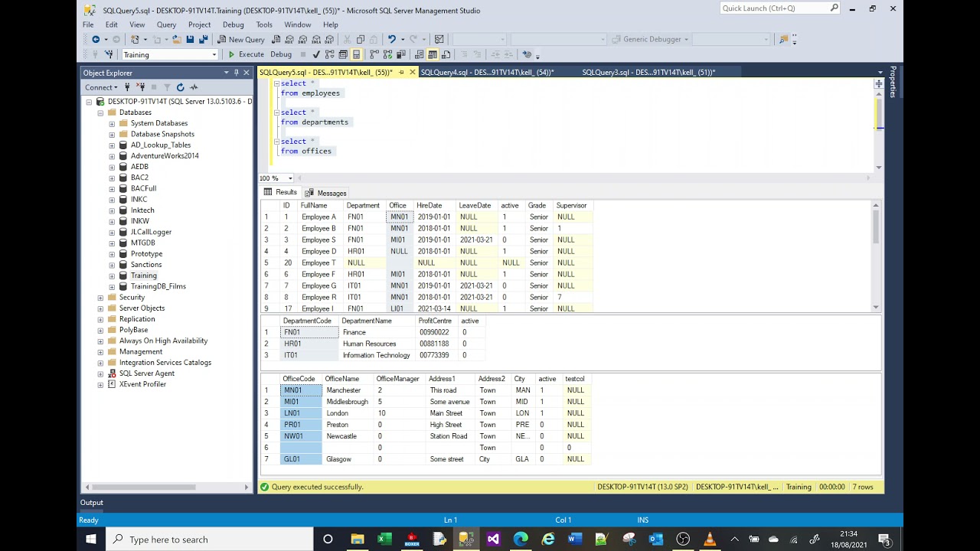The height and width of the screenshot is (551, 980).
Task: Open the Connect dropdown in Object Explorer
Action: coord(101,87)
